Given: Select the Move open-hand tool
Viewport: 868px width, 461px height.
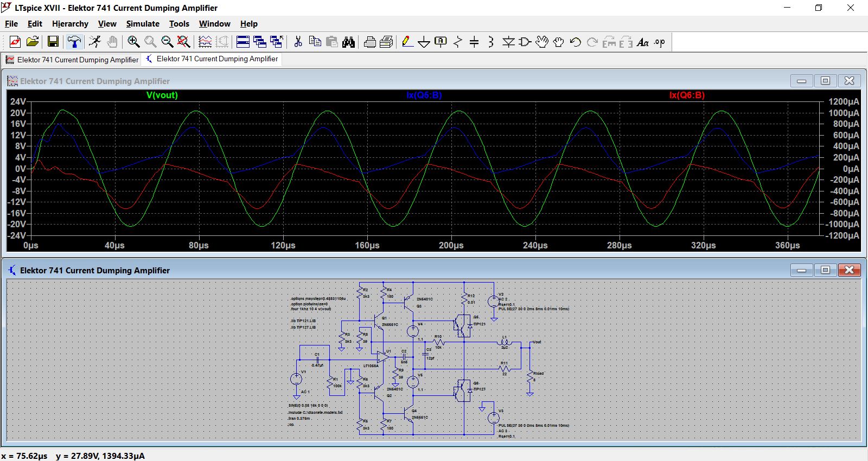Looking at the screenshot, I should 541,42.
